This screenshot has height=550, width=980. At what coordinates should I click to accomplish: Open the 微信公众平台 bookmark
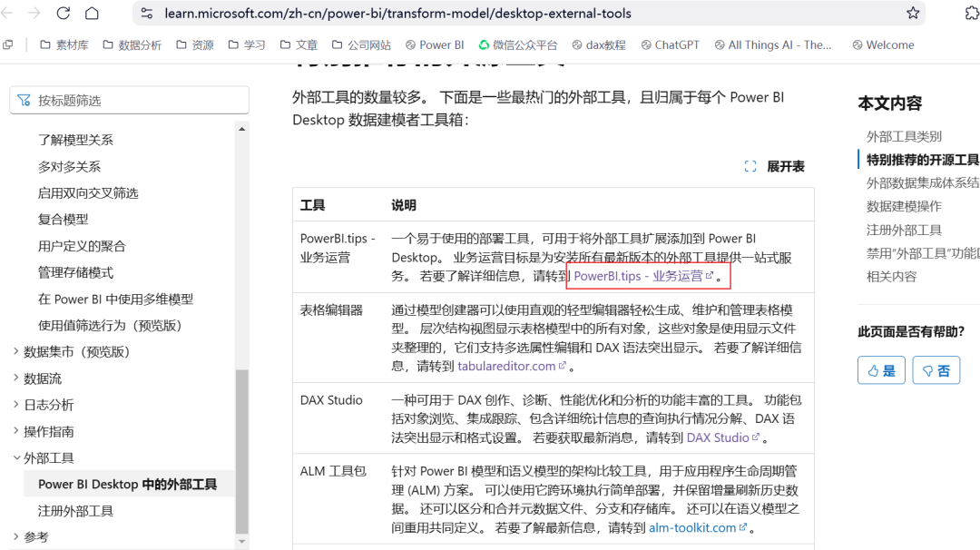click(518, 45)
